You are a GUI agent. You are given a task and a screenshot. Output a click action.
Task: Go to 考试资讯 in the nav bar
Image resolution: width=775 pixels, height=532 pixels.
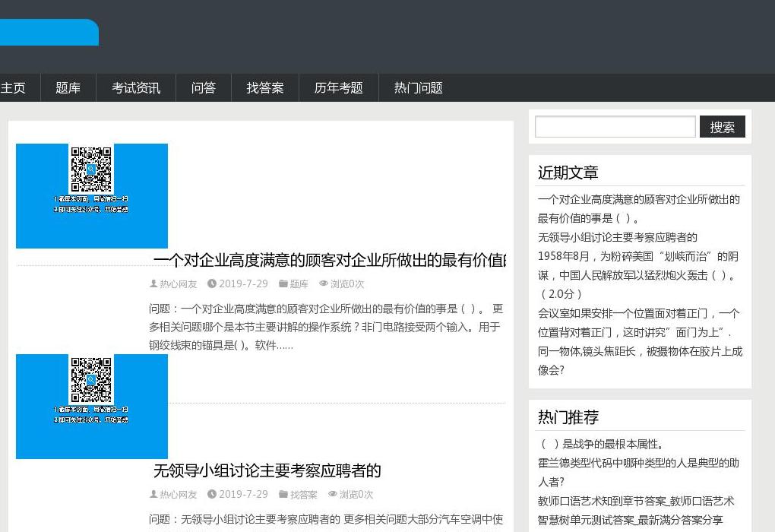(136, 88)
